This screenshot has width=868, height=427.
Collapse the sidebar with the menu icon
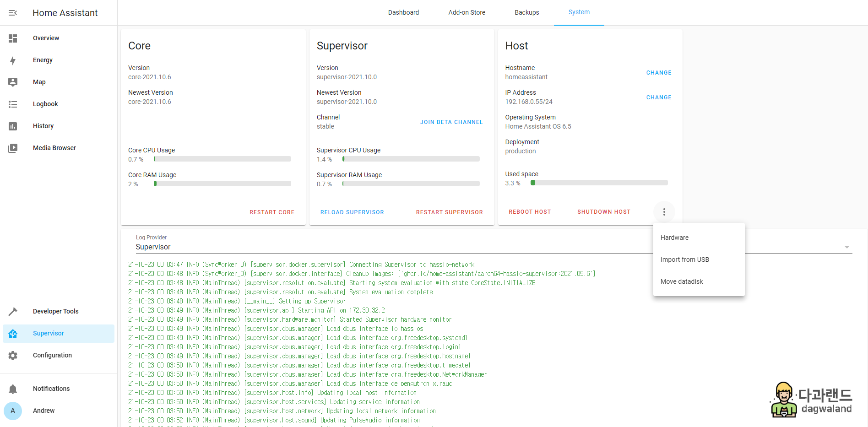click(x=13, y=13)
